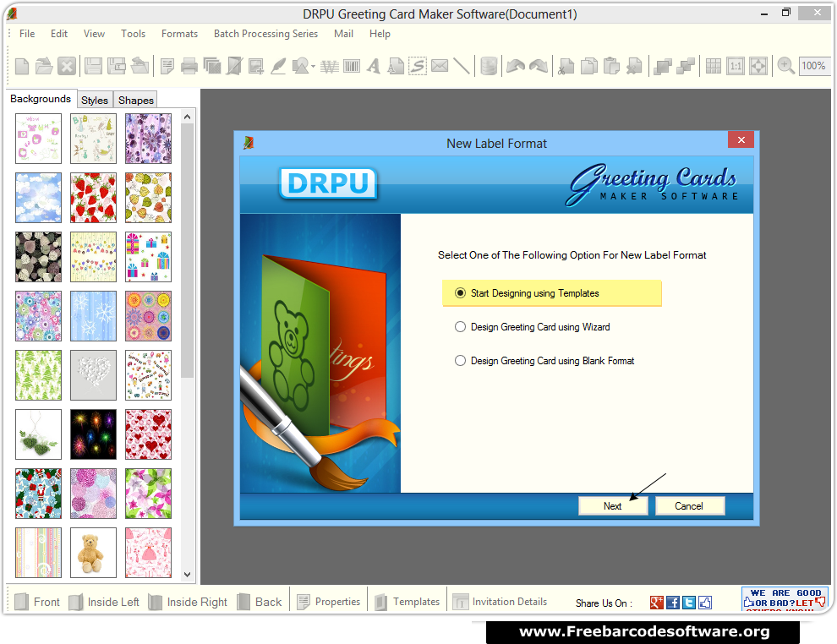The width and height of the screenshot is (837, 644).
Task: Click the Barcode toolbar icon
Action: point(351,66)
